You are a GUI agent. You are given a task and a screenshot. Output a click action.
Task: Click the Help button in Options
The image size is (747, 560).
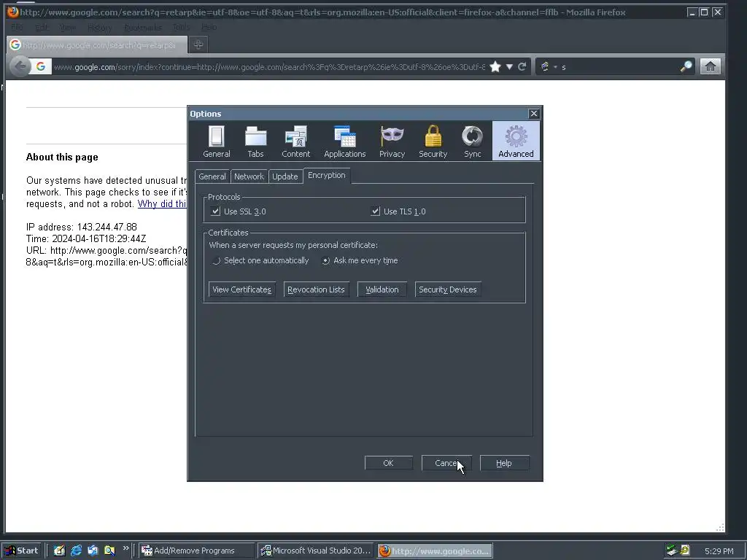[504, 463]
